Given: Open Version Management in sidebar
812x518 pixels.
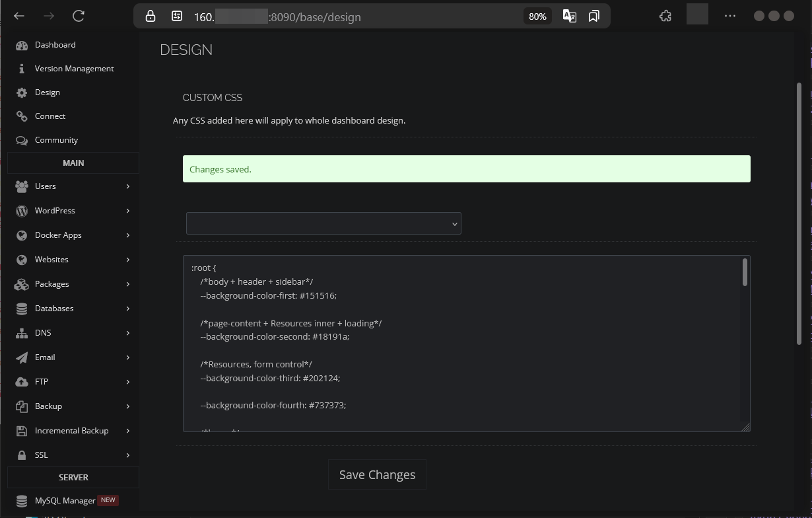Looking at the screenshot, I should (74, 69).
